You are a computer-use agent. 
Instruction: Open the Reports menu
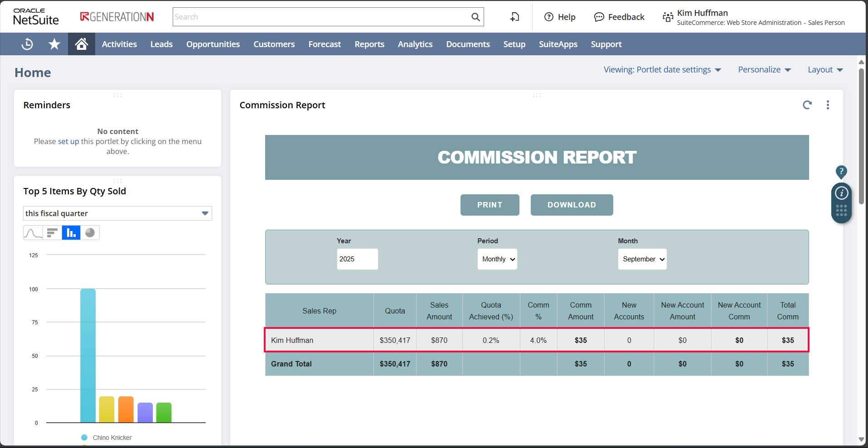(x=369, y=44)
